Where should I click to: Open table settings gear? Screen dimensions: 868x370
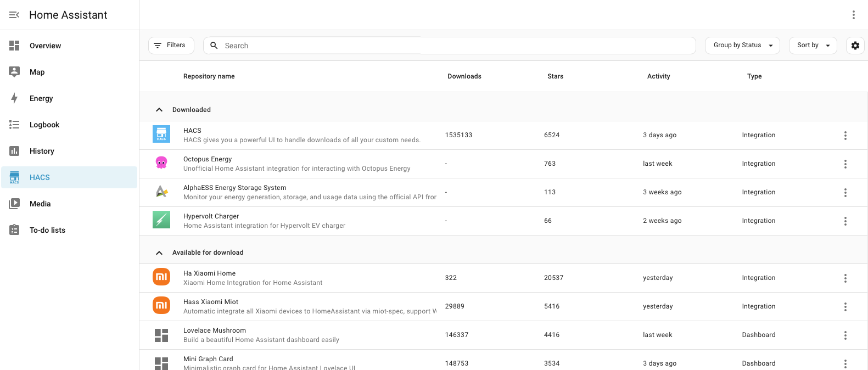point(855,46)
